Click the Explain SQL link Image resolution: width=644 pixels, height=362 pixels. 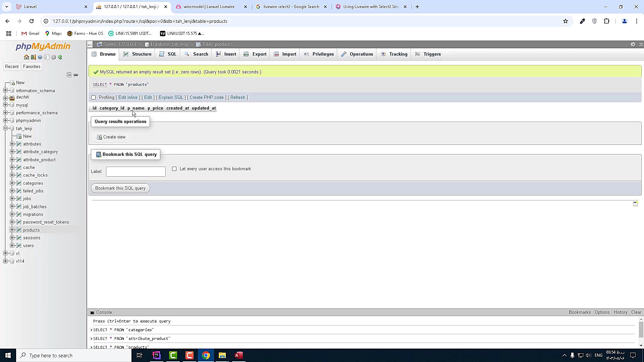click(171, 98)
